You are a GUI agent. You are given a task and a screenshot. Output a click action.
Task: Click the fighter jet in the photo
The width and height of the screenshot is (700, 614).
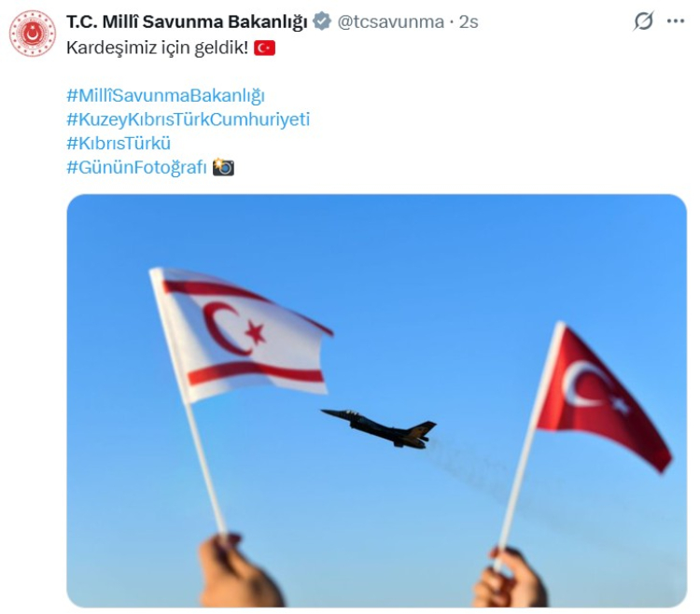[x=379, y=428]
